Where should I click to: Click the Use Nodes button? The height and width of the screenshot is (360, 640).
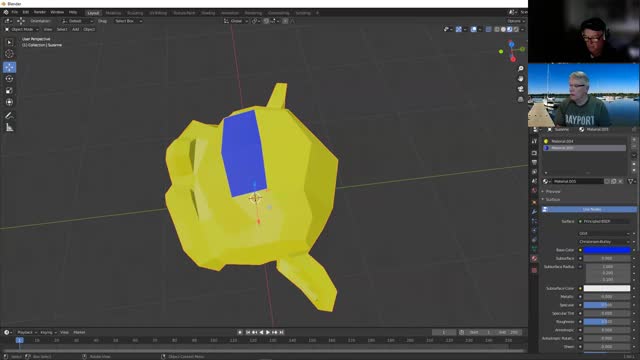pyautogui.click(x=589, y=209)
